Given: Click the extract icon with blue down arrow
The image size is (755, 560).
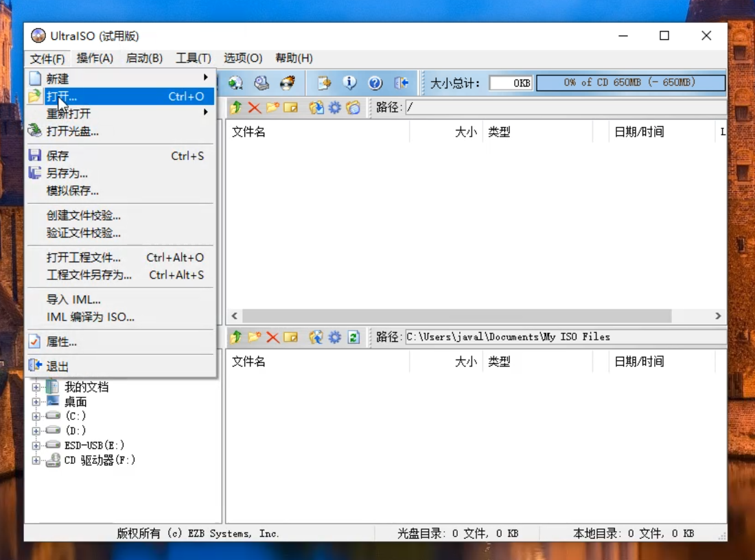Looking at the screenshot, I should point(316,107).
